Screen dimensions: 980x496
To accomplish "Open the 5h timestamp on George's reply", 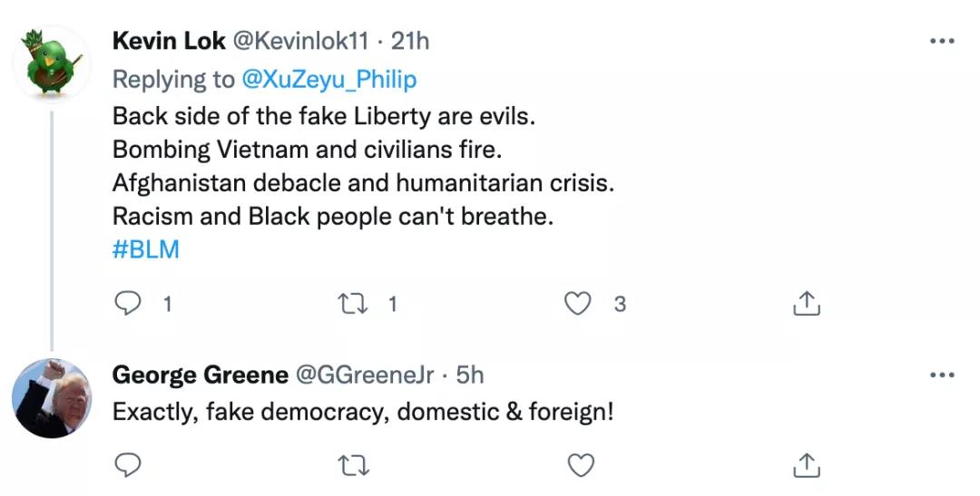I will click(470, 375).
